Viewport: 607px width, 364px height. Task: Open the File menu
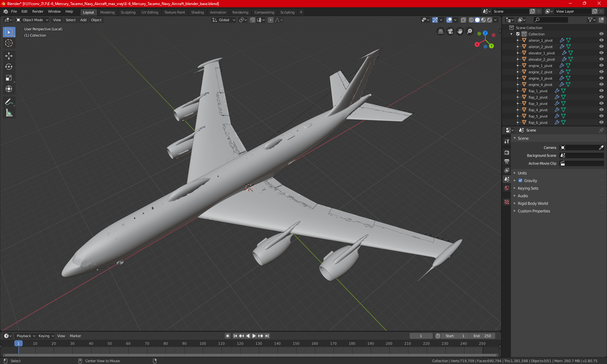14,11
